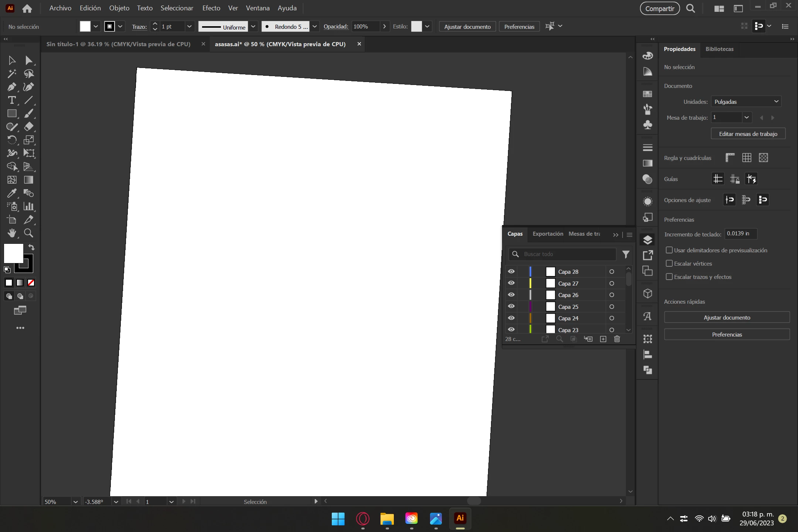Image resolution: width=798 pixels, height=532 pixels.
Task: Expand the zoom level dropdown at 50%
Action: [x=75, y=502]
